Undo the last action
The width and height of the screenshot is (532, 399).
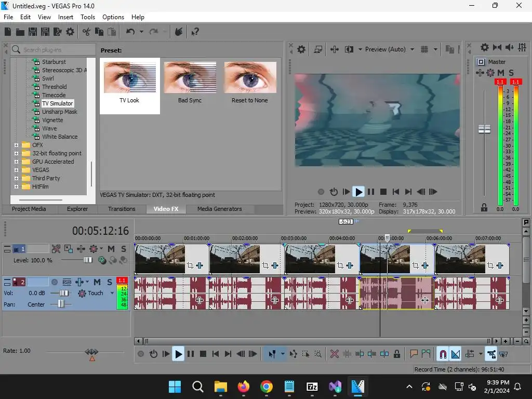(130, 32)
